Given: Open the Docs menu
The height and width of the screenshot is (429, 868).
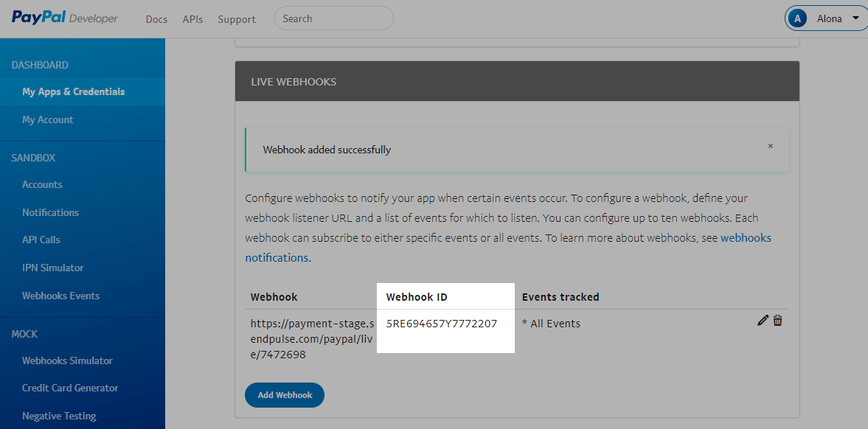Looking at the screenshot, I should [156, 19].
